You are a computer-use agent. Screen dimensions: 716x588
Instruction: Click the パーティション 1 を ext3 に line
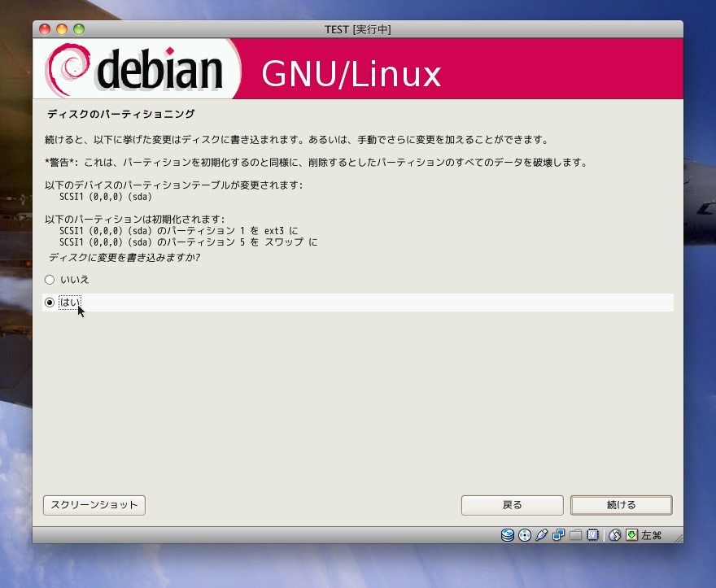[178, 231]
